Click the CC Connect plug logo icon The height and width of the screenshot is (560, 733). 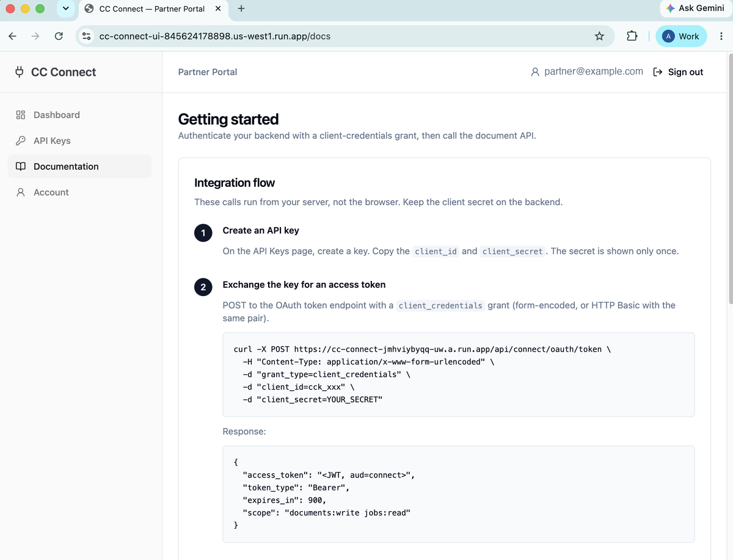(x=20, y=72)
